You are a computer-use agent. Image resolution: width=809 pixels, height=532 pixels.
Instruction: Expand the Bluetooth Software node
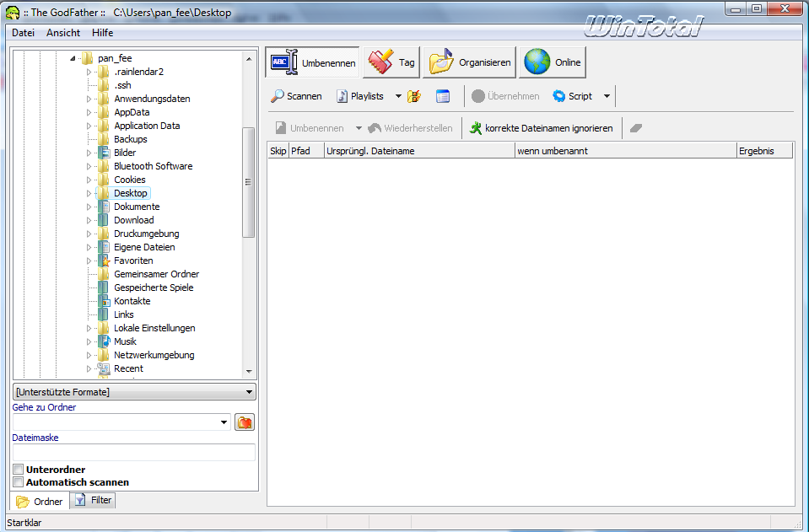tap(89, 166)
